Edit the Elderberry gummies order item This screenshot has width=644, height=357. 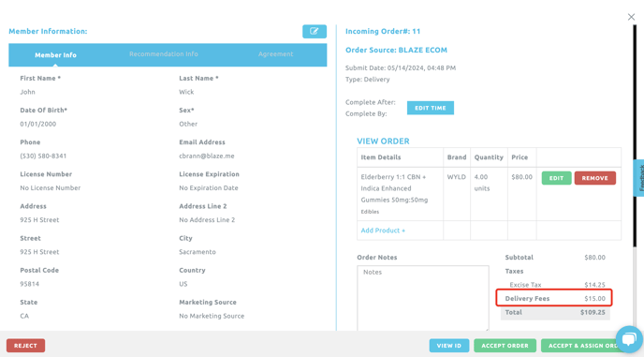(556, 178)
